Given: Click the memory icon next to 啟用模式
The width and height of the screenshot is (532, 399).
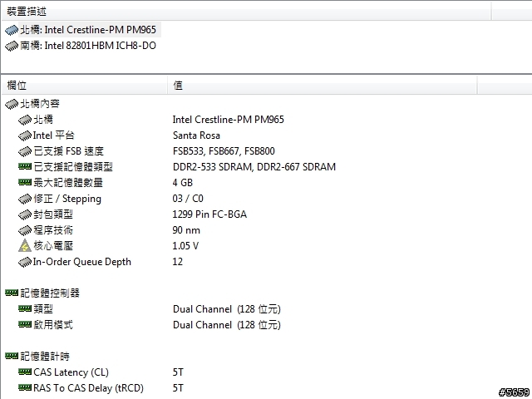Looking at the screenshot, I should 25,324.
